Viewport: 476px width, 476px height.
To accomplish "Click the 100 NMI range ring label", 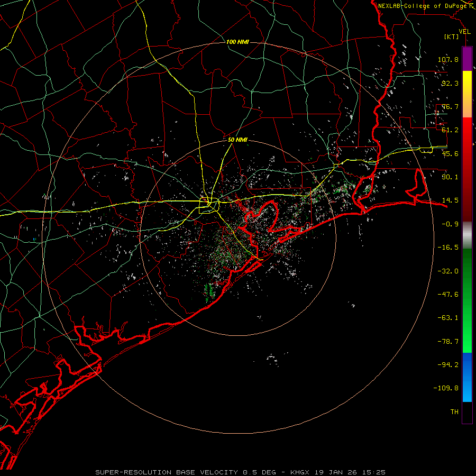I will pos(237,42).
